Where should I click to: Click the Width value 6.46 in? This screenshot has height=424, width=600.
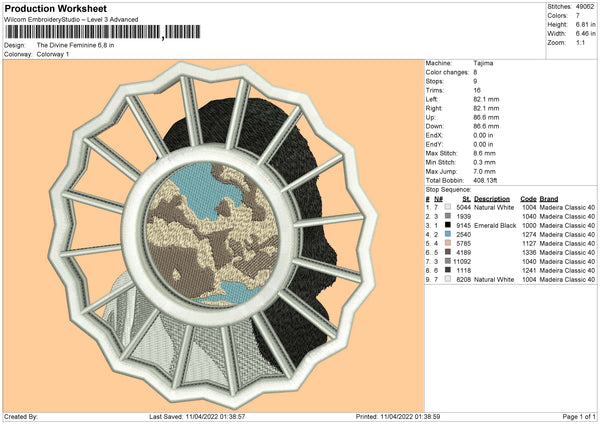point(585,34)
